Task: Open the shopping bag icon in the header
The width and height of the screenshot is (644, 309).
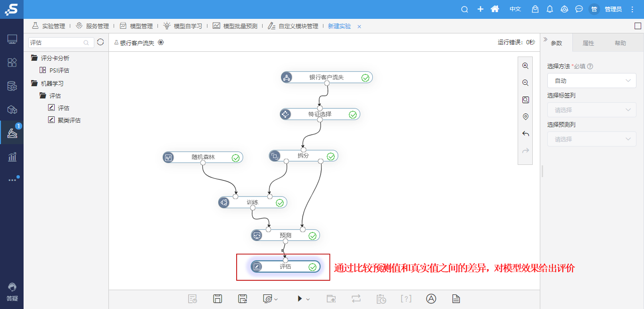Action: coord(535,9)
